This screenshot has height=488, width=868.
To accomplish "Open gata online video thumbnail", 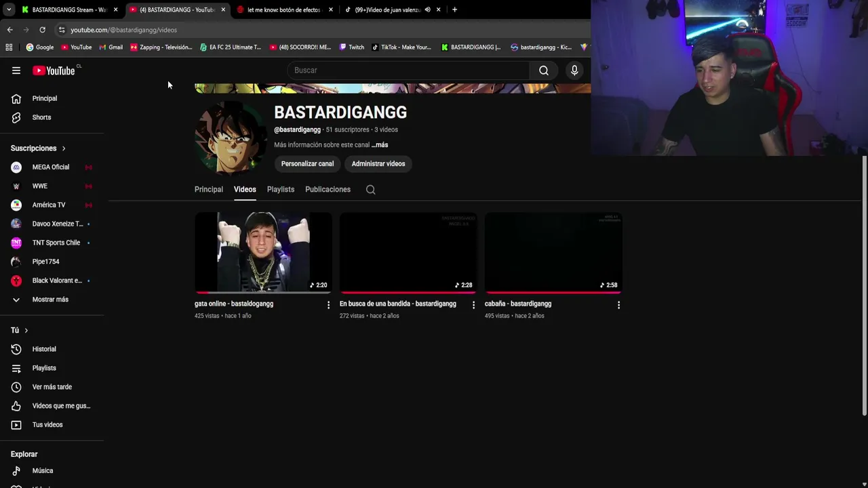I will tap(263, 253).
